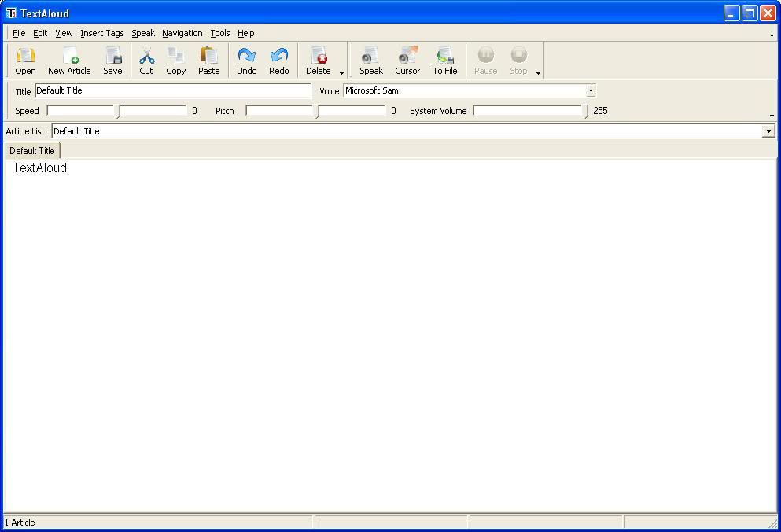Open the Tools menu

coord(220,33)
